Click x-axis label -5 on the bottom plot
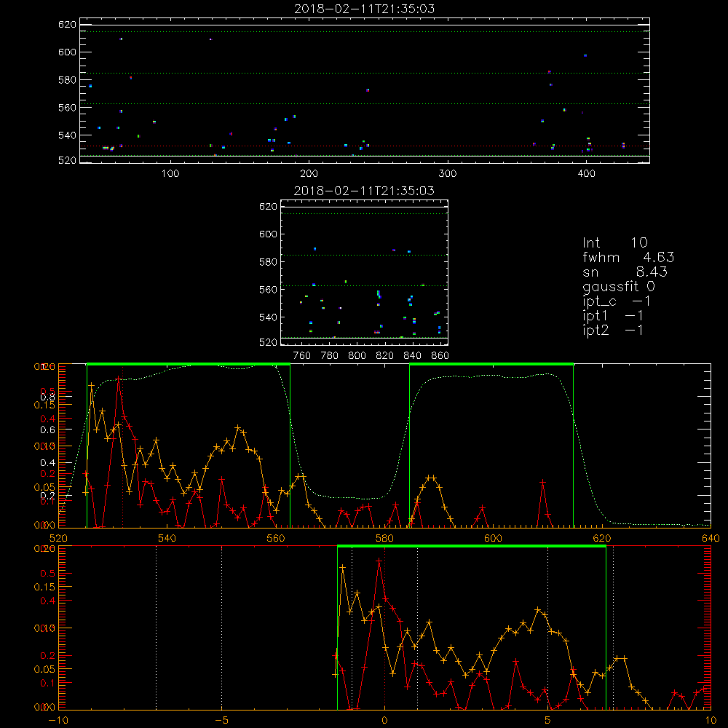 [221, 721]
